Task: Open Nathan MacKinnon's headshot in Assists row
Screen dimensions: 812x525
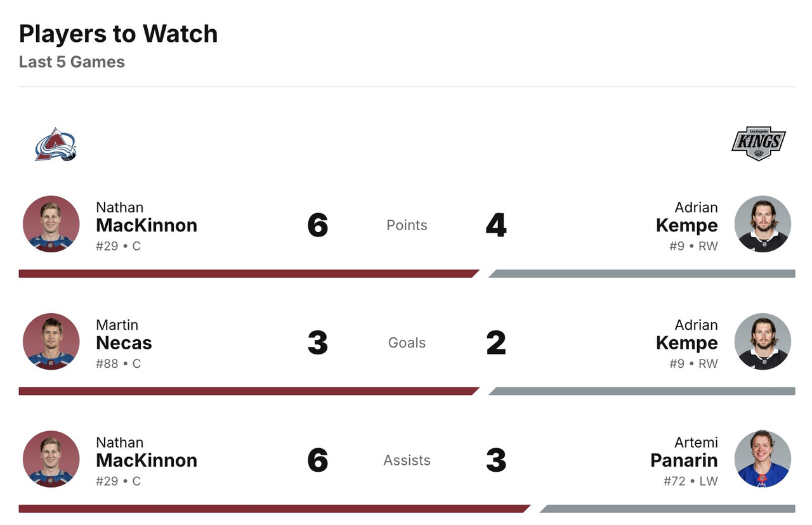Action: tap(51, 459)
